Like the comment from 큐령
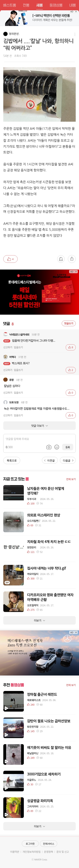Image resolution: width=79 pixels, height=868 pixels. click(x=71, y=393)
